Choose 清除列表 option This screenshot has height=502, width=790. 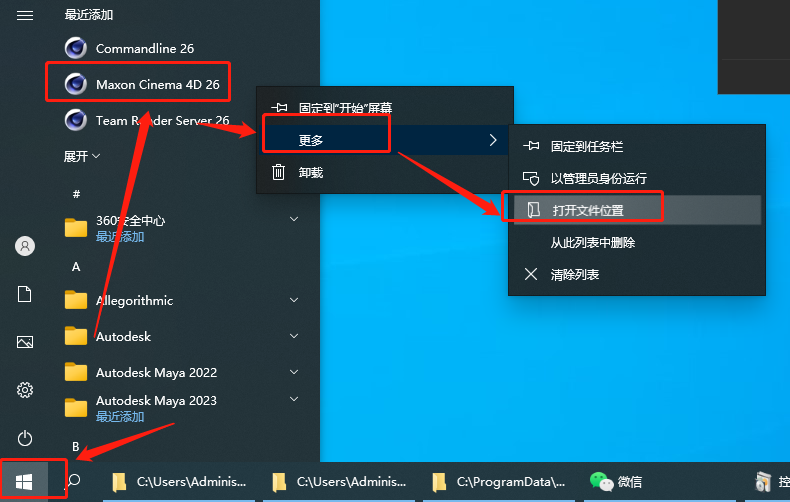(637, 275)
